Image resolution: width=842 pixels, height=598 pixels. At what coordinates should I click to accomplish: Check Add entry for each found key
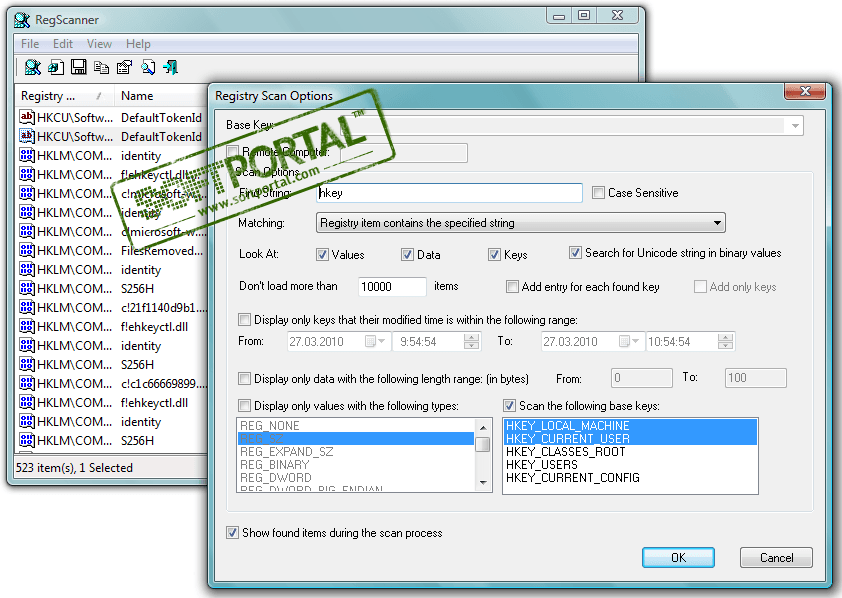click(512, 287)
